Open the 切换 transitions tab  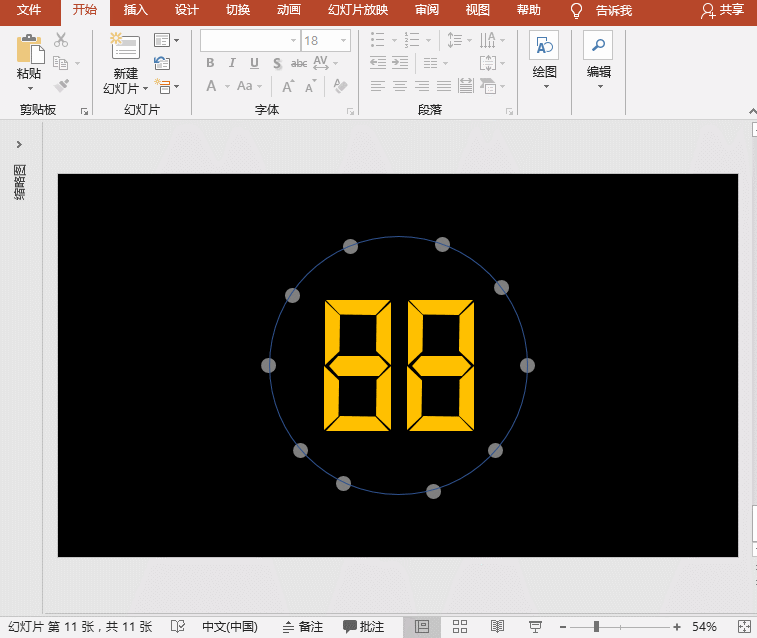(x=238, y=10)
